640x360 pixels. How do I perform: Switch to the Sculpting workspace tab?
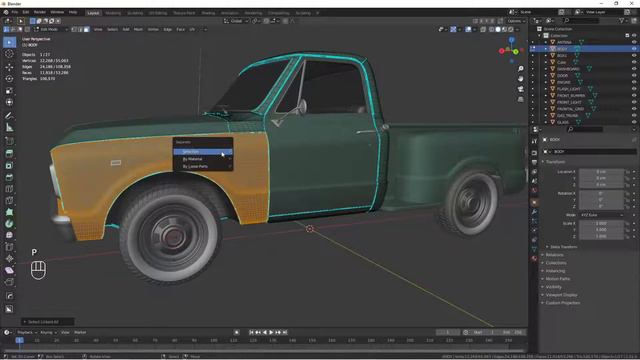click(x=135, y=13)
